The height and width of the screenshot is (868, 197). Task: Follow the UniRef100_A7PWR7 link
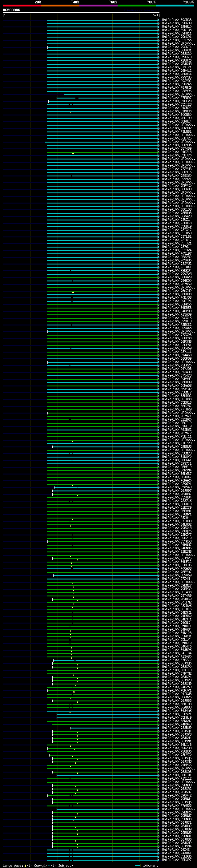pos(176,98)
